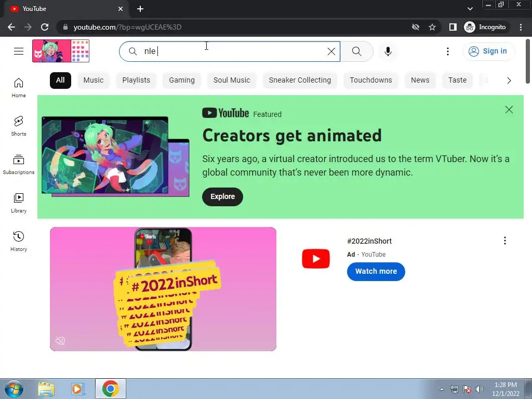Viewport: 532px width, 399px height.
Task: Click Creators get animated heading
Action: point(292,136)
